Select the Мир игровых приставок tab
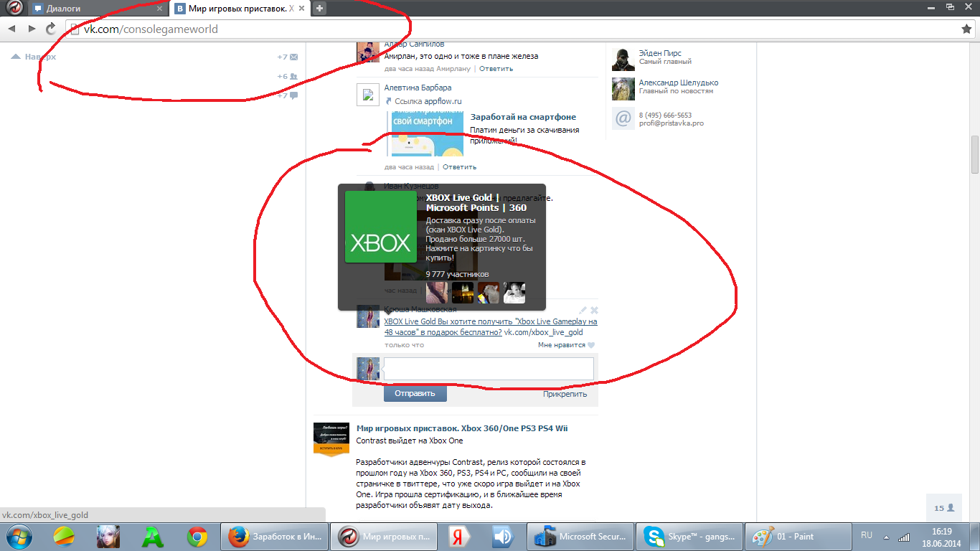The width and height of the screenshot is (980, 551). [x=240, y=9]
